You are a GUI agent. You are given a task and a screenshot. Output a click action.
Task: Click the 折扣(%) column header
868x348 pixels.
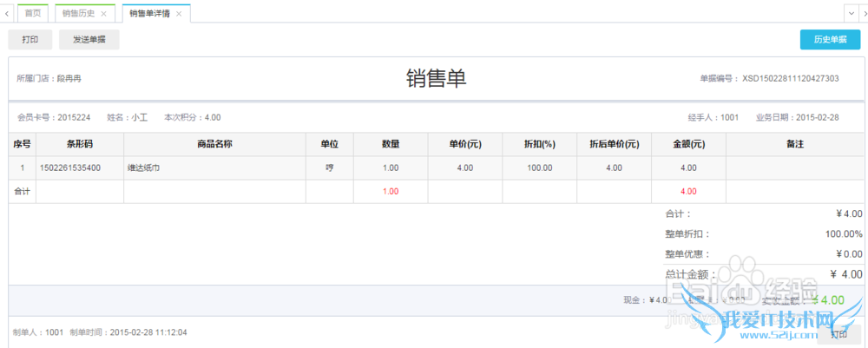(x=540, y=144)
